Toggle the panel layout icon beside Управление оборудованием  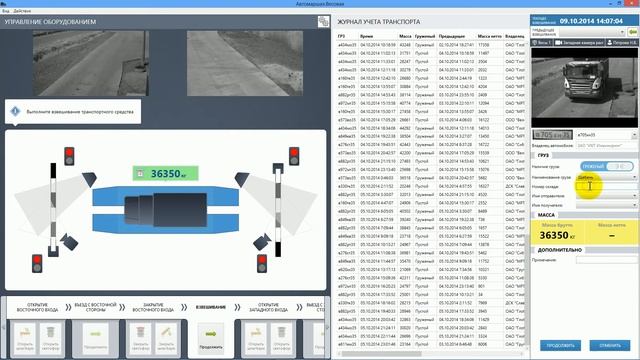tap(323, 22)
